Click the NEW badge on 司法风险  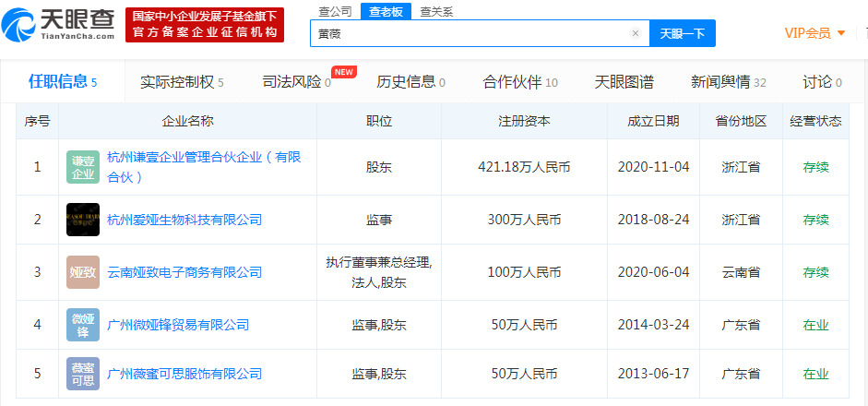click(x=344, y=72)
